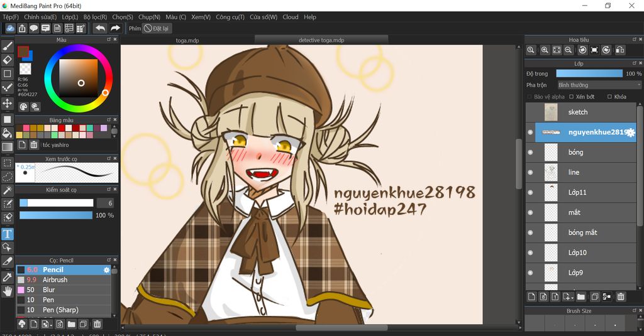Screen dimensions: 644x336
Task: Pick the pink swatch in Bảng màu palette
Action: click(26, 128)
